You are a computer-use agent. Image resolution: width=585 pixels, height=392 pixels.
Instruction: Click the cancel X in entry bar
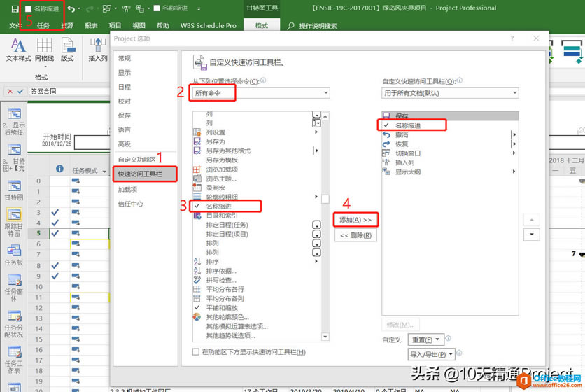(x=10, y=92)
